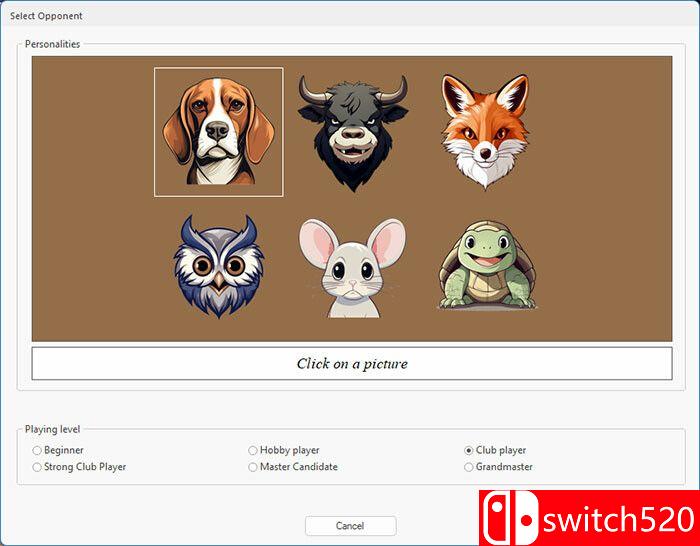700x546 pixels.
Task: Click the 'Click on a picture' text box
Action: [351, 364]
